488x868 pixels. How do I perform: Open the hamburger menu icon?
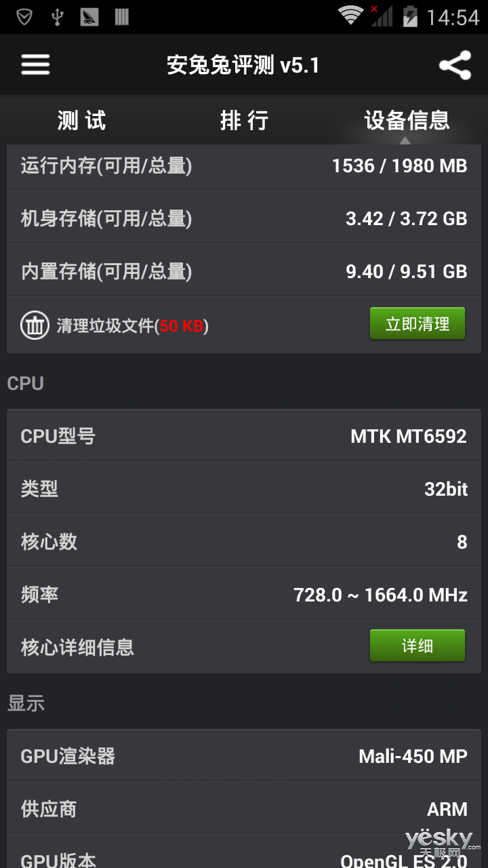(x=35, y=65)
